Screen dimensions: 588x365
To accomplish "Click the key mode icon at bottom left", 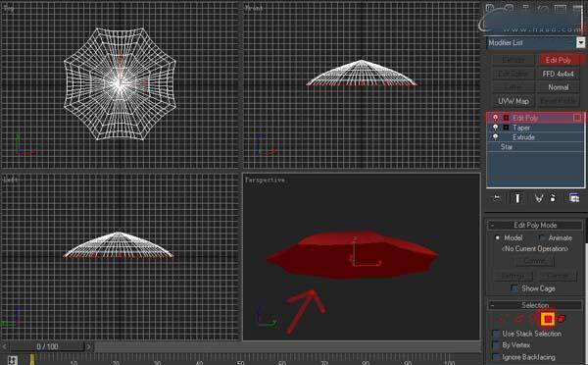I will (13, 360).
